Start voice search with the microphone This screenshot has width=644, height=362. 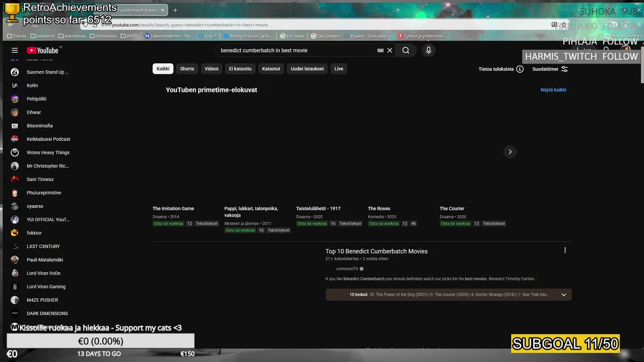429,50
